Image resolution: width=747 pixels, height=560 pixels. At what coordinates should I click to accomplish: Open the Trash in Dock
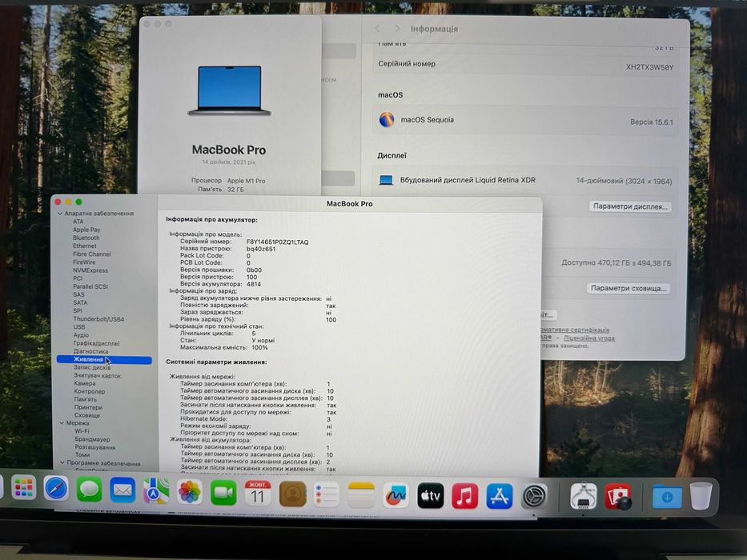[x=701, y=496]
